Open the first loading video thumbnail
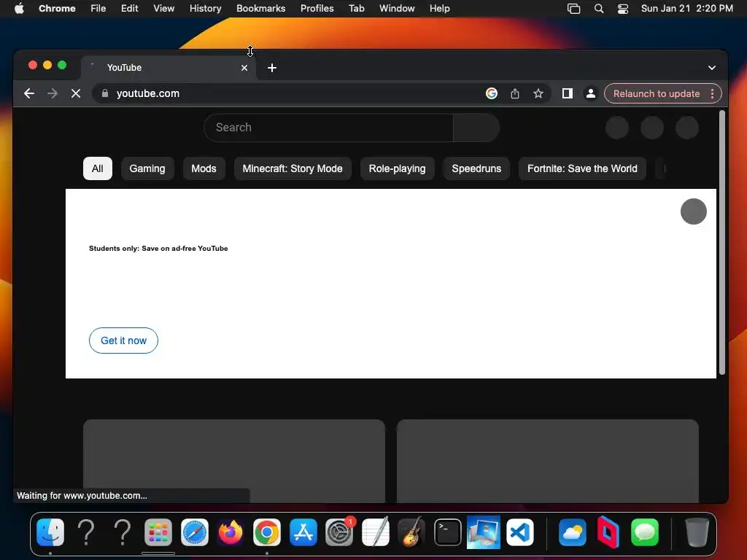The image size is (747, 560). 234,461
